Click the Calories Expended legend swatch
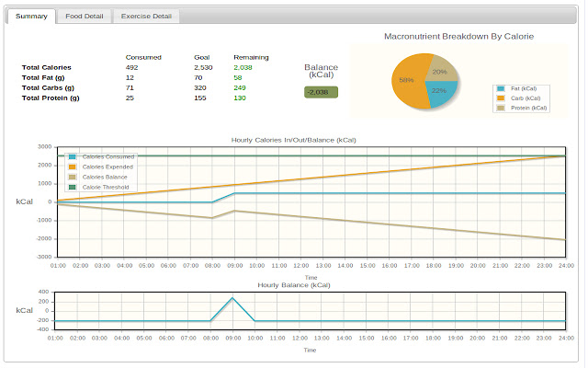Screen dimensions: 588x368 point(73,167)
